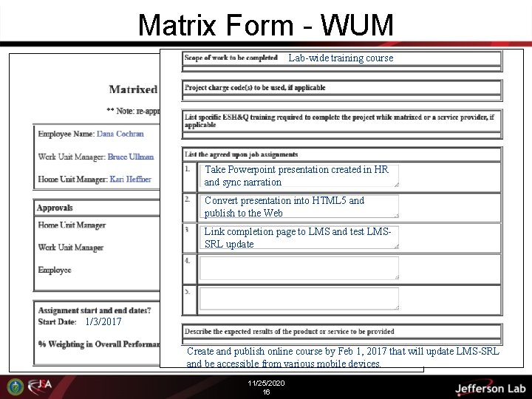Click 'Describe the expected results' heading
The image size is (532, 399).
point(289,332)
